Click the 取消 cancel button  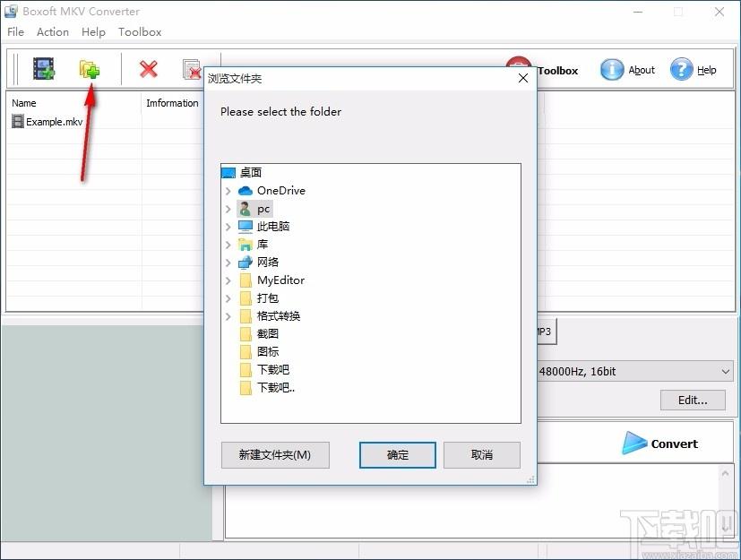(x=481, y=454)
